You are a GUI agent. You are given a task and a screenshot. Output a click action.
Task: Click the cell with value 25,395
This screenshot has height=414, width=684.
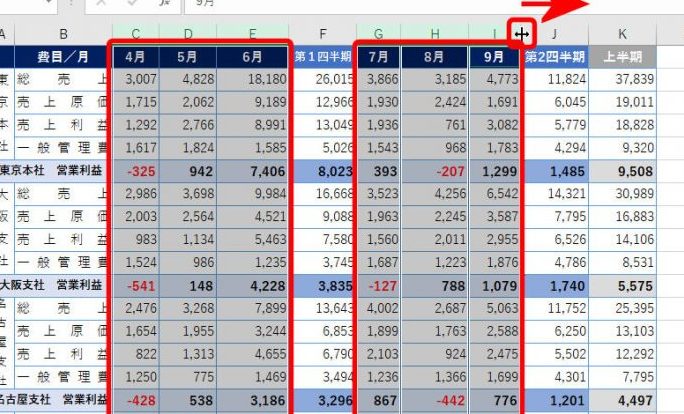click(x=622, y=308)
